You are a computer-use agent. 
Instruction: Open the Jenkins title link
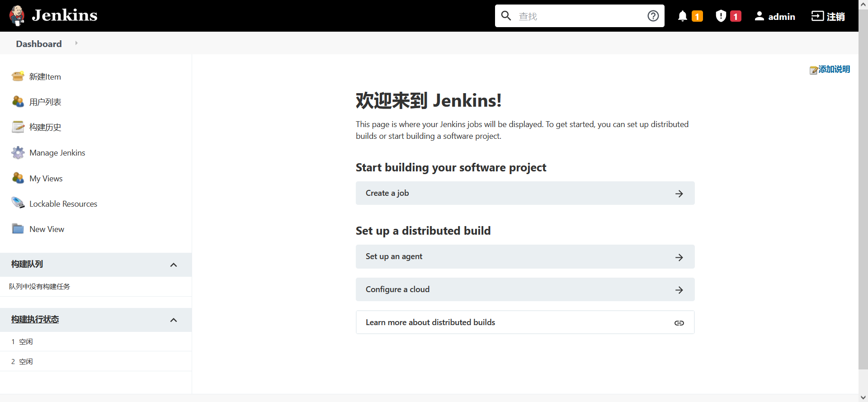(x=64, y=16)
